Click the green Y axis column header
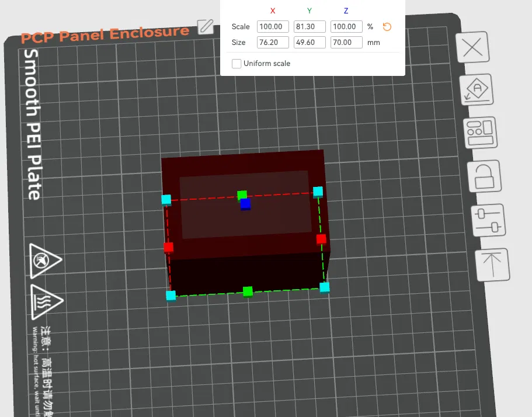Viewport: 532px width, 417px height. 310,11
